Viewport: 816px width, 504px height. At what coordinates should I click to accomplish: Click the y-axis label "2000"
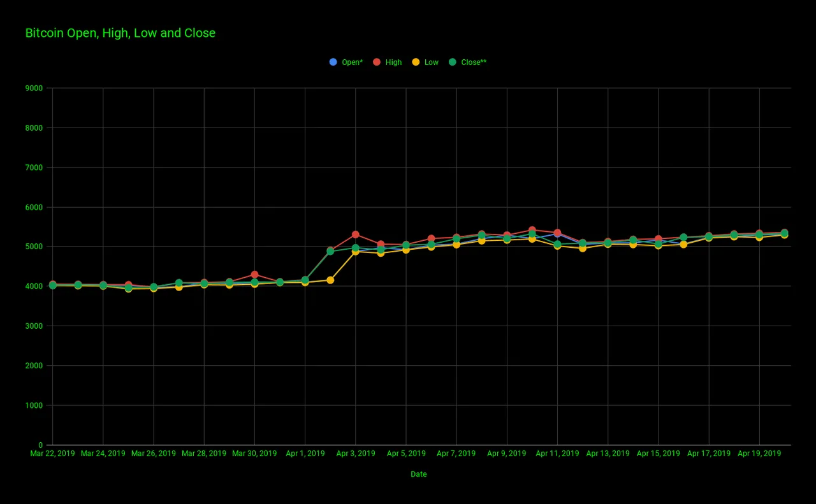[x=35, y=366]
